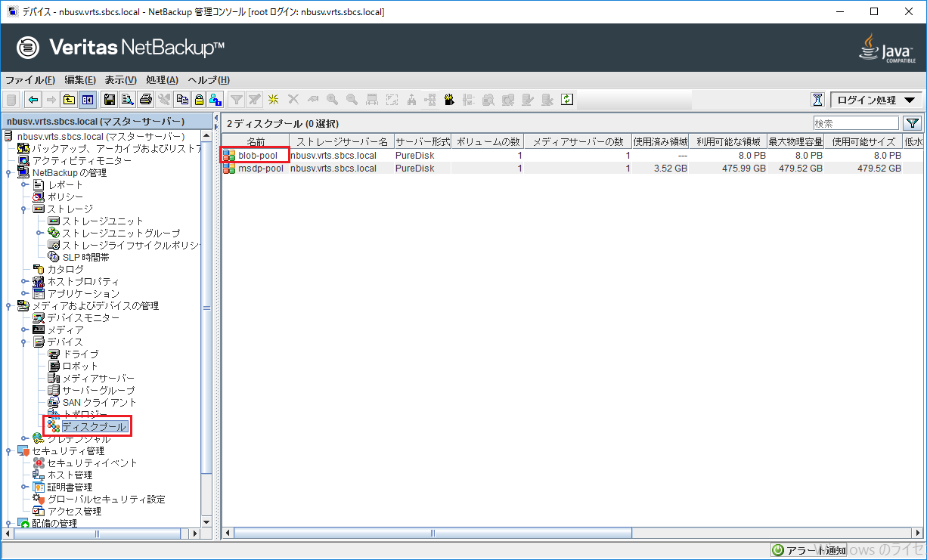Open the 表示(V) menu
The height and width of the screenshot is (560, 927).
pyautogui.click(x=120, y=80)
